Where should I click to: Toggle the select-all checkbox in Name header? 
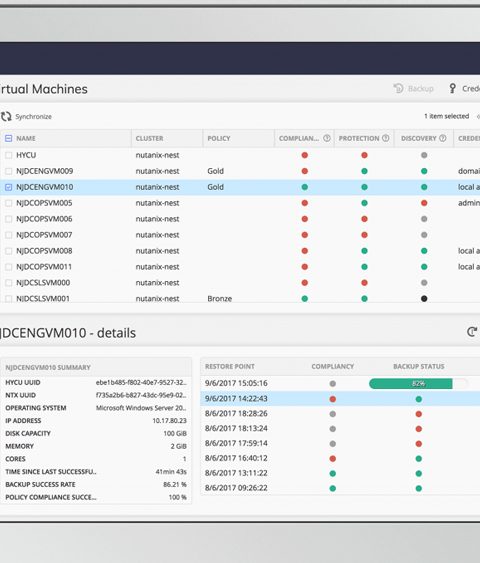click(9, 138)
